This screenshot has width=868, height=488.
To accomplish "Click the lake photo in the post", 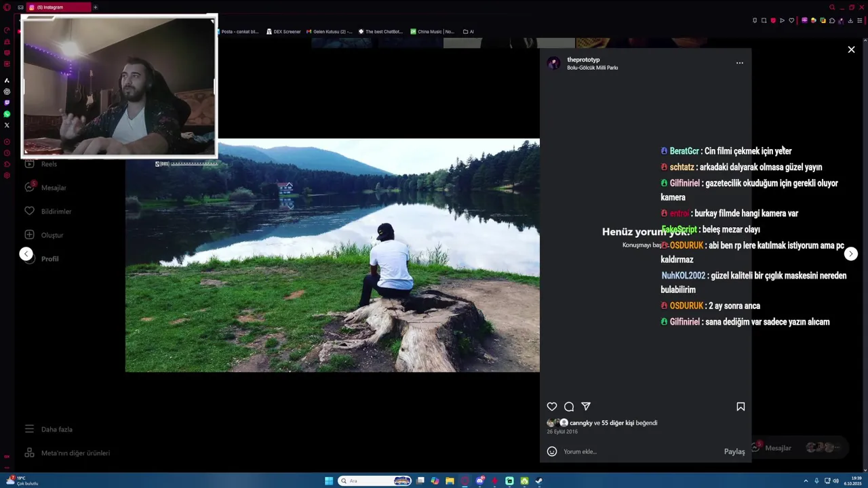I will (x=332, y=255).
